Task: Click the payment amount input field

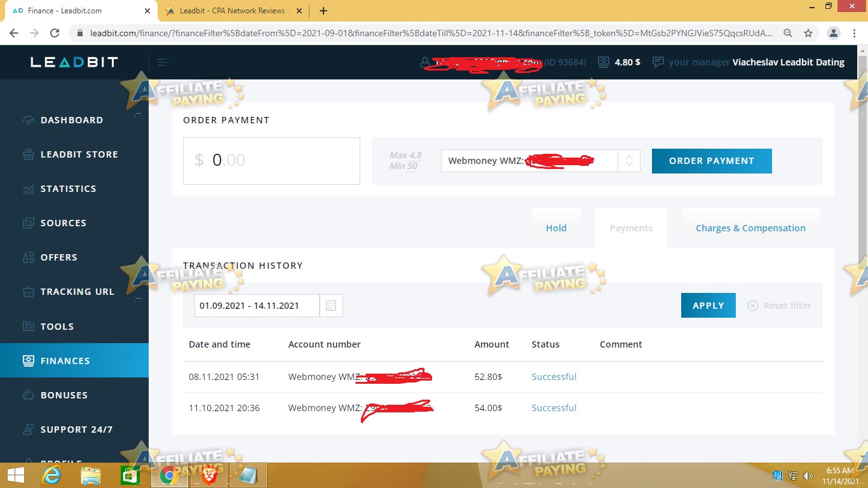Action: 271,161
